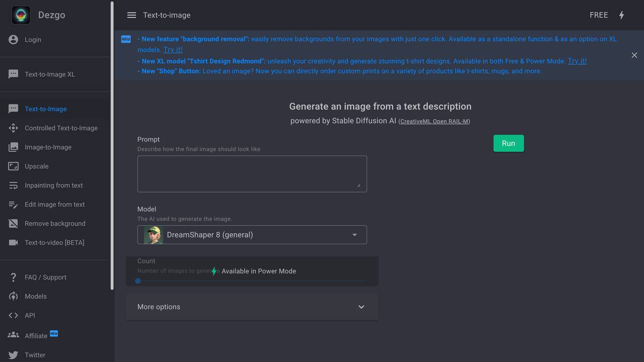Click the Image-to-Image picture icon
Screen dimensions: 644x362
pyautogui.click(x=13, y=147)
